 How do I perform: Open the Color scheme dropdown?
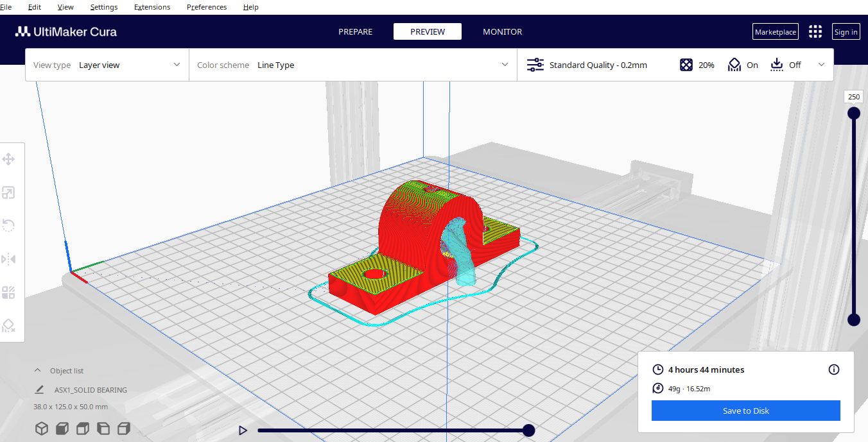[353, 65]
